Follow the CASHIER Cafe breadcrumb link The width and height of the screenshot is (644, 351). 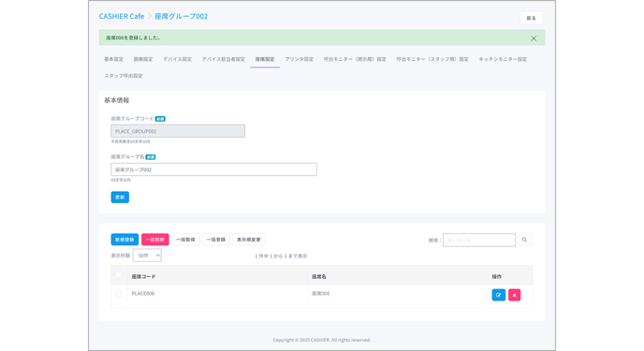coord(122,16)
